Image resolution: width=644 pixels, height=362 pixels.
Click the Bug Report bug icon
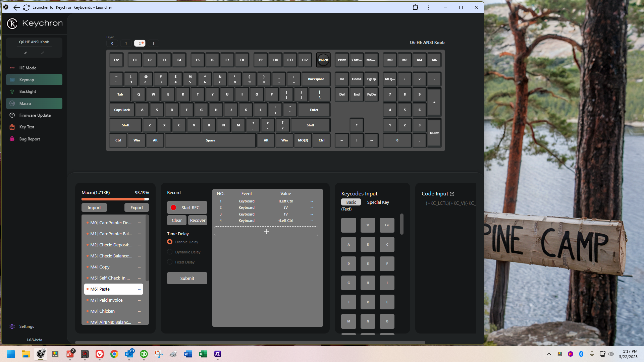point(12,139)
